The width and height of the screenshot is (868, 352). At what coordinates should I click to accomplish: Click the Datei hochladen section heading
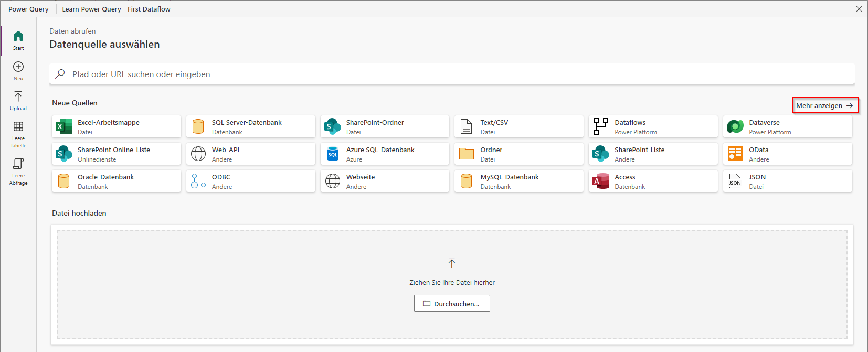click(x=79, y=213)
